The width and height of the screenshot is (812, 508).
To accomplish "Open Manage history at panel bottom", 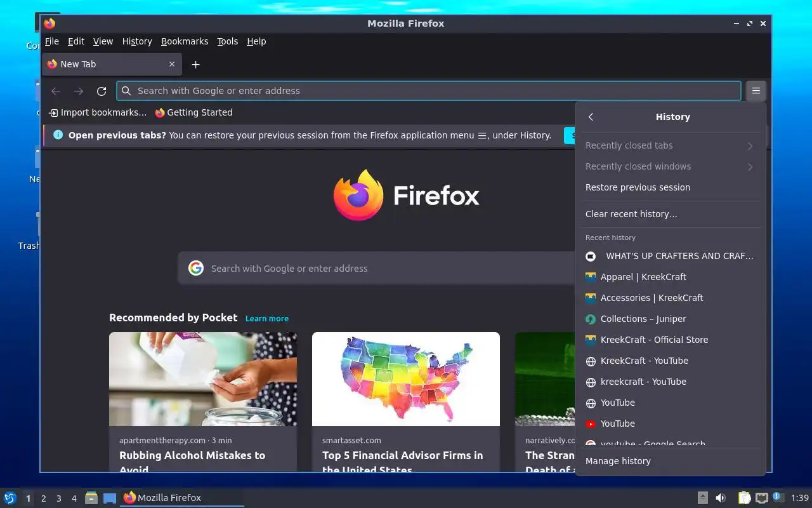I will (x=671, y=461).
